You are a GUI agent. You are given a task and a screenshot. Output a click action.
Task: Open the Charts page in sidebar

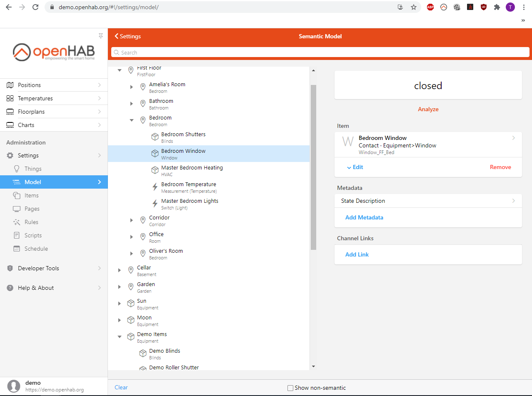(26, 125)
